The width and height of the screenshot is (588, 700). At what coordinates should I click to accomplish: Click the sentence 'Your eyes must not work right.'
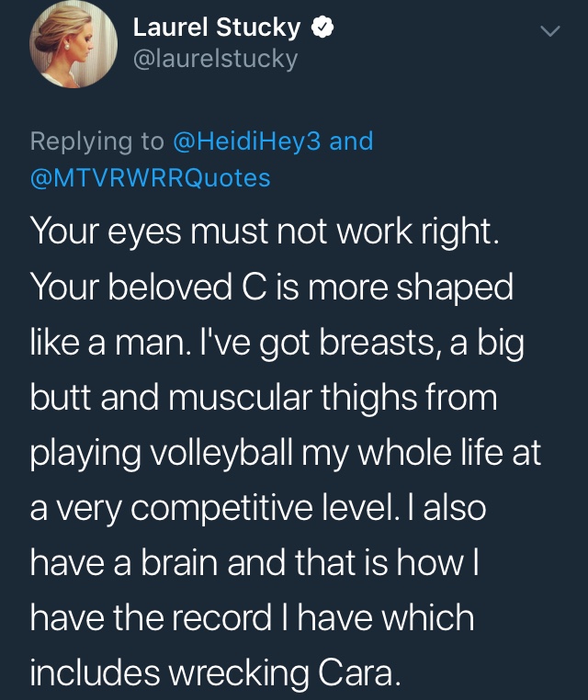tap(265, 233)
